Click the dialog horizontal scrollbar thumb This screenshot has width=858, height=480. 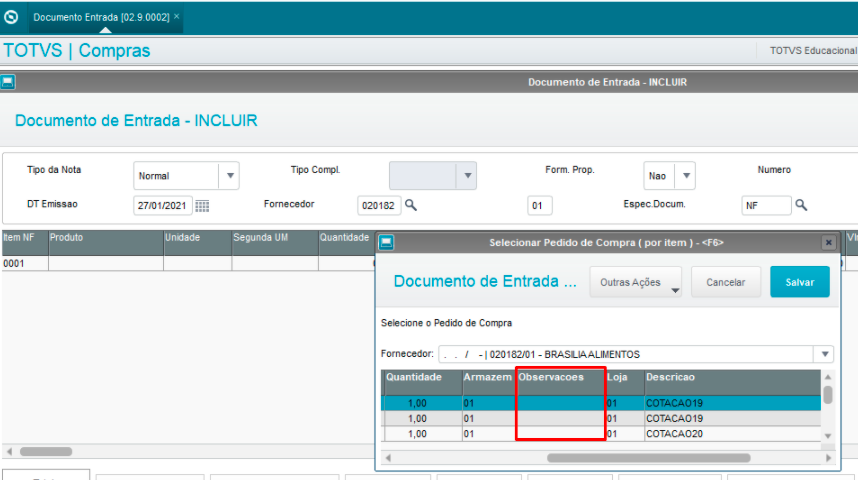[x=648, y=458]
